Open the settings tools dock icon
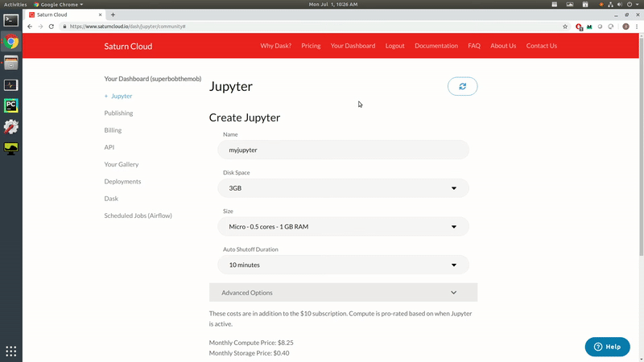The width and height of the screenshot is (644, 362). [11, 127]
